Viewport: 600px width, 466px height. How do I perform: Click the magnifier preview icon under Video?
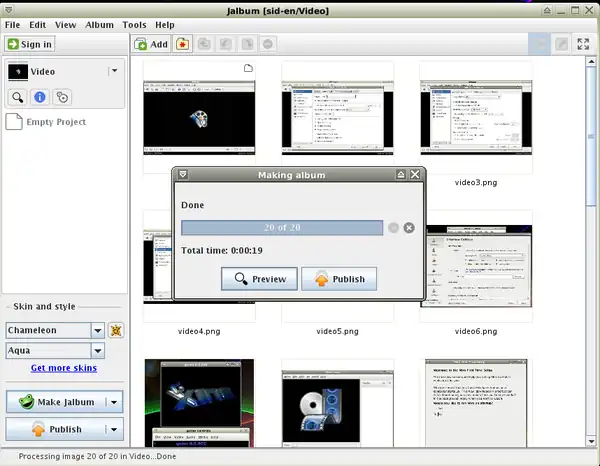click(x=18, y=97)
